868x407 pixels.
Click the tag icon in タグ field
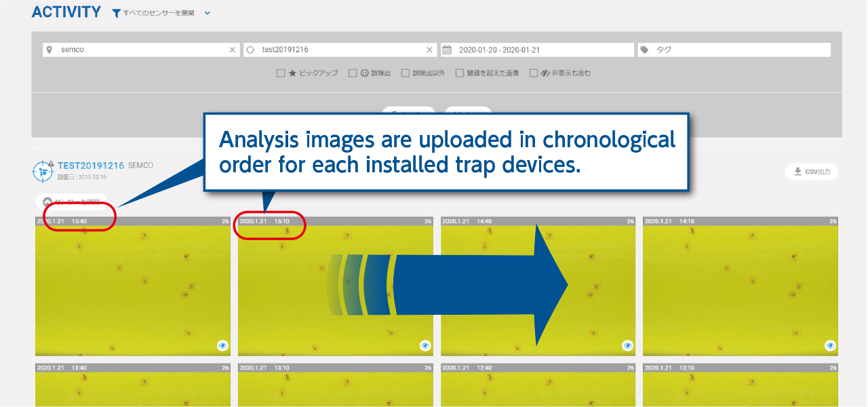[x=644, y=50]
